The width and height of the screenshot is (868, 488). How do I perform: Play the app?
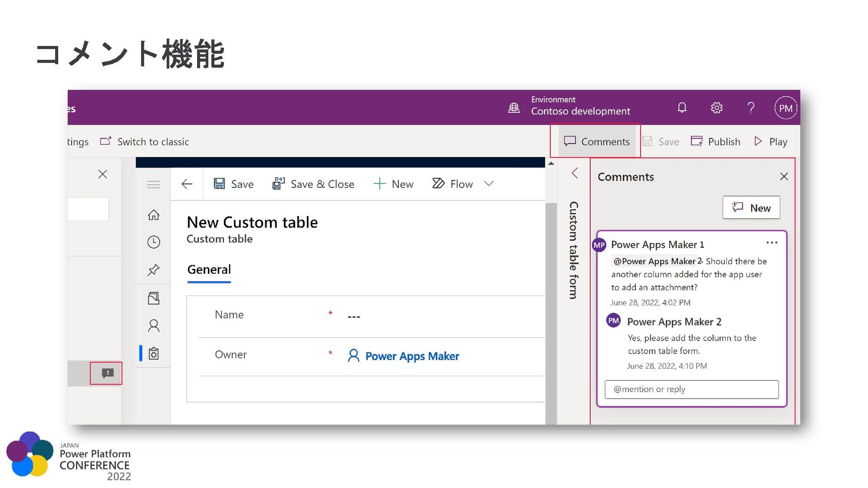771,141
